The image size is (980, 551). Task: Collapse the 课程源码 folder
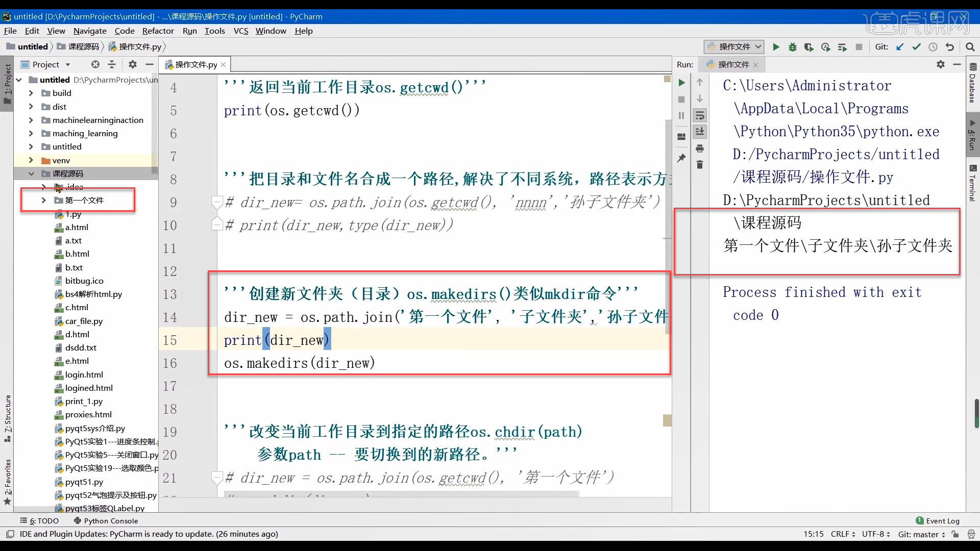tap(32, 173)
